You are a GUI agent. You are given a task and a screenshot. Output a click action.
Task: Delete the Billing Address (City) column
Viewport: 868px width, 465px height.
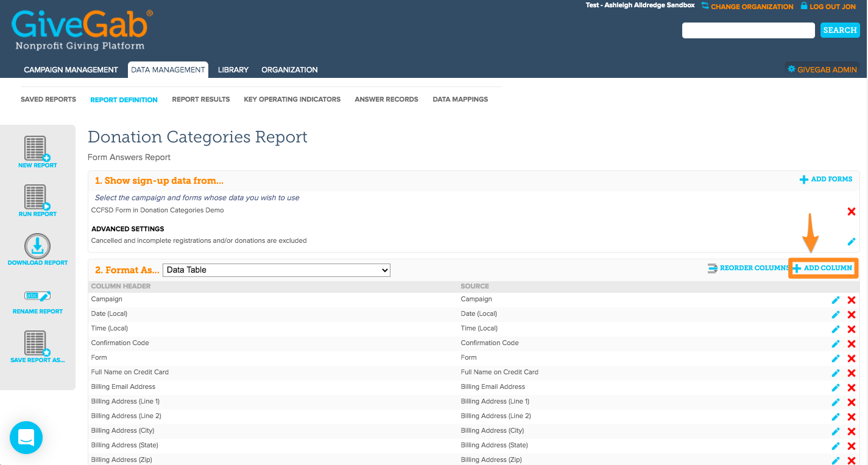852,432
